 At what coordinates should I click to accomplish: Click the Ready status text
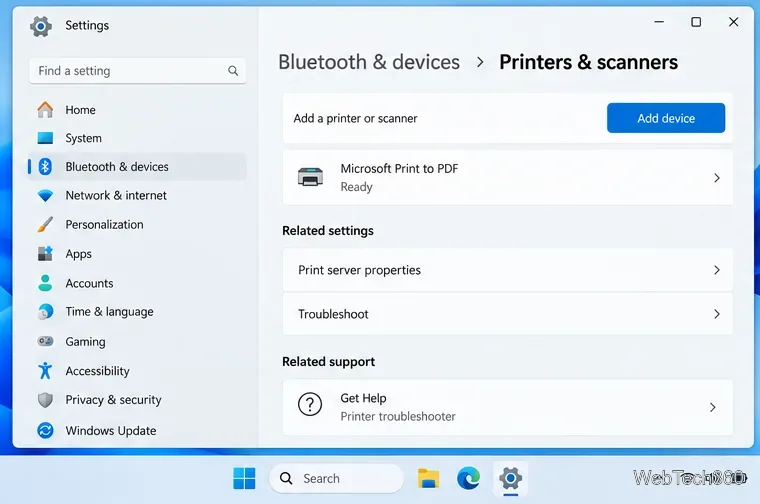pyautogui.click(x=356, y=187)
